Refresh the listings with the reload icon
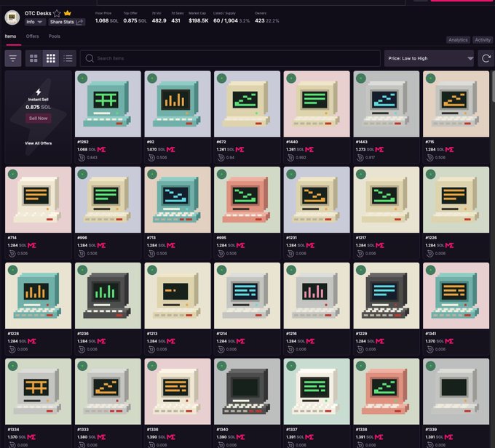The width and height of the screenshot is (495, 448). point(486,58)
